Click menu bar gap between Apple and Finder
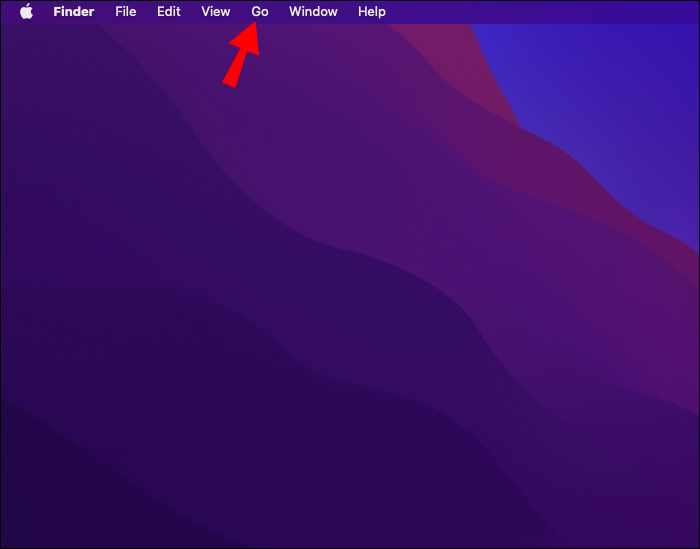Viewport: 700px width, 549px height. click(x=43, y=12)
